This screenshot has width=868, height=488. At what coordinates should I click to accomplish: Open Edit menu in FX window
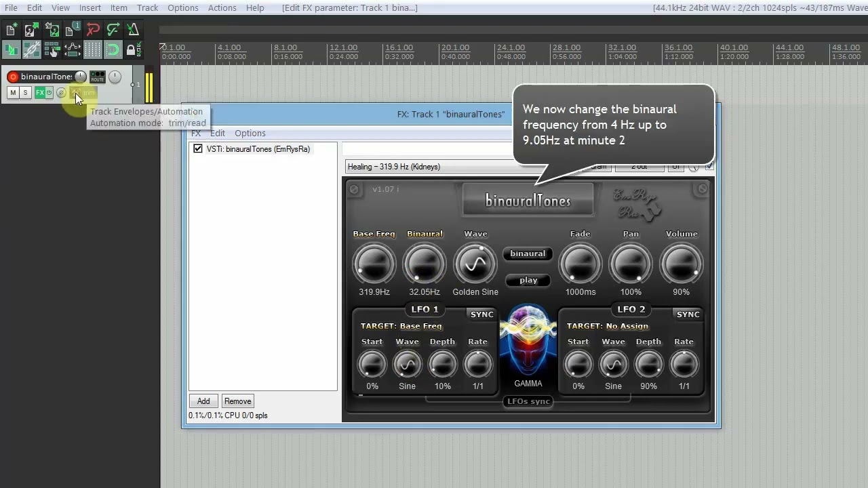[217, 133]
